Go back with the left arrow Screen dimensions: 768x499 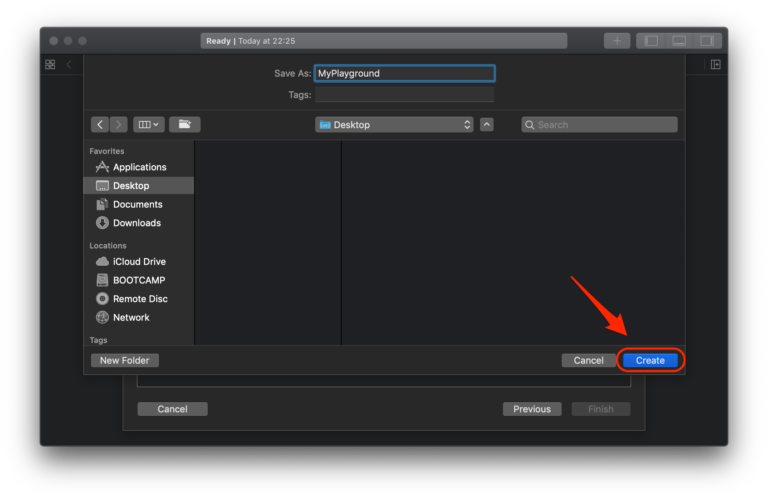click(x=100, y=125)
